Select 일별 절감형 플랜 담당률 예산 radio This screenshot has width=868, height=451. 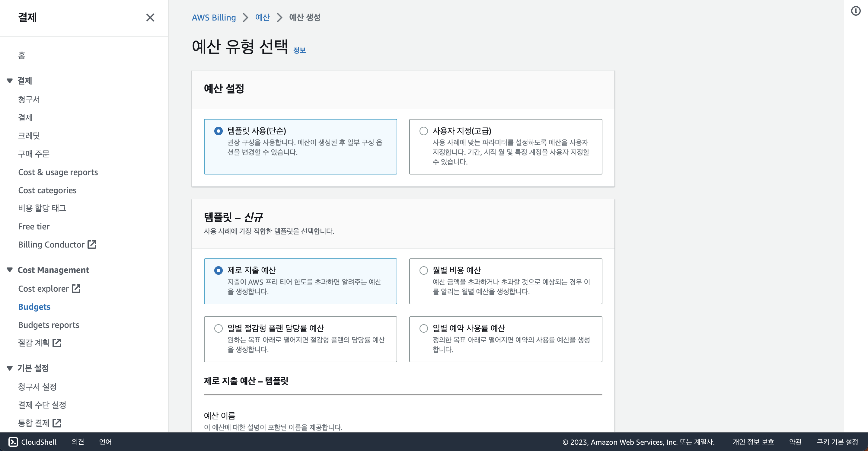(x=218, y=328)
